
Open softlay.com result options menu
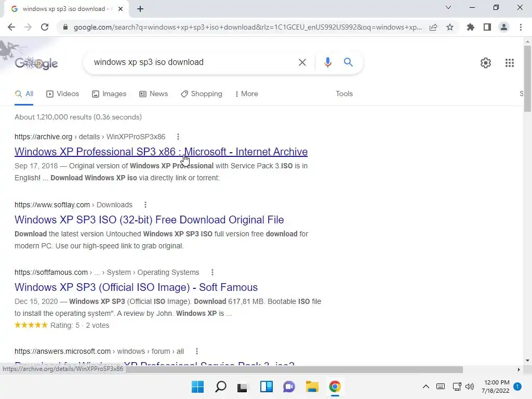(145, 205)
